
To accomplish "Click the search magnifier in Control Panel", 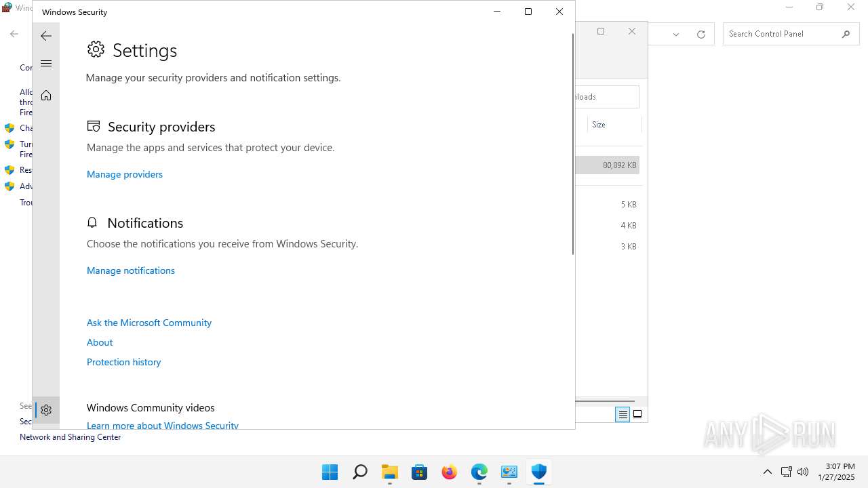I will pyautogui.click(x=846, y=34).
